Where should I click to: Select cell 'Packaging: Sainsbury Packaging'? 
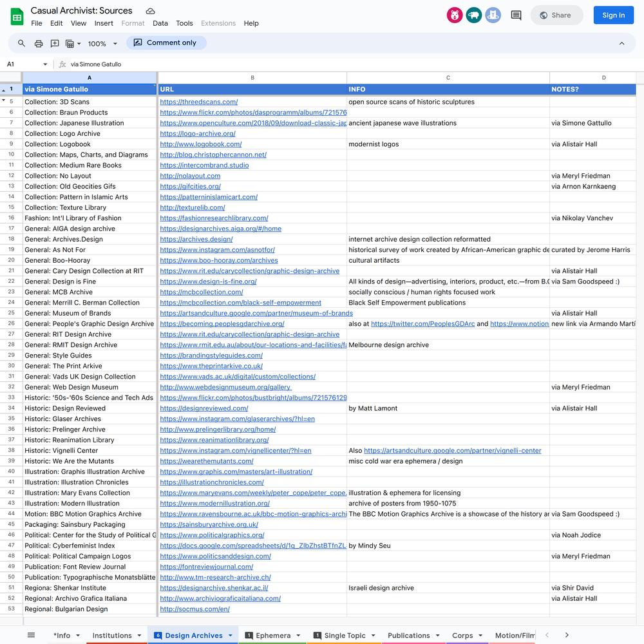[x=90, y=524]
